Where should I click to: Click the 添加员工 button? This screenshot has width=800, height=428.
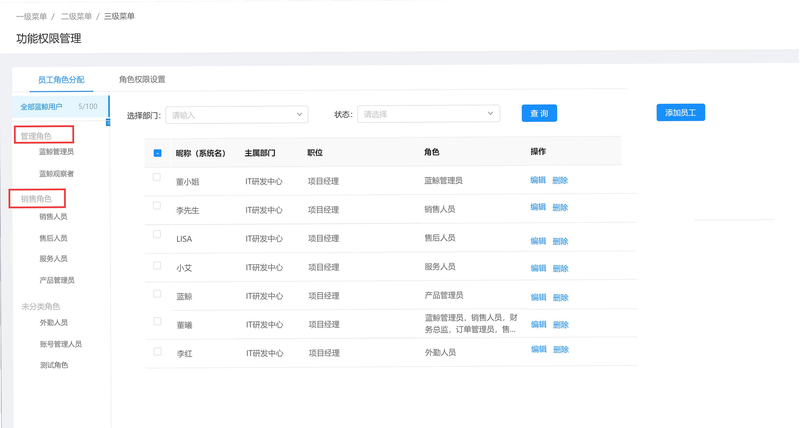pos(681,112)
